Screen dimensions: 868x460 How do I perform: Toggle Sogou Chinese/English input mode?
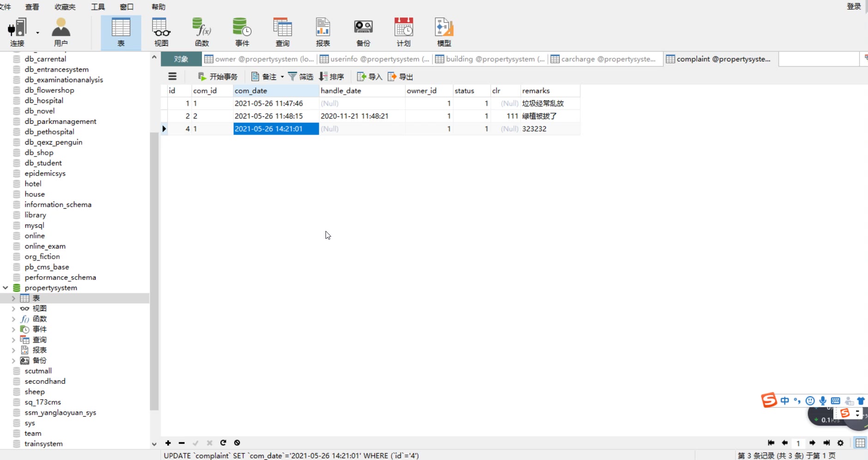[785, 400]
